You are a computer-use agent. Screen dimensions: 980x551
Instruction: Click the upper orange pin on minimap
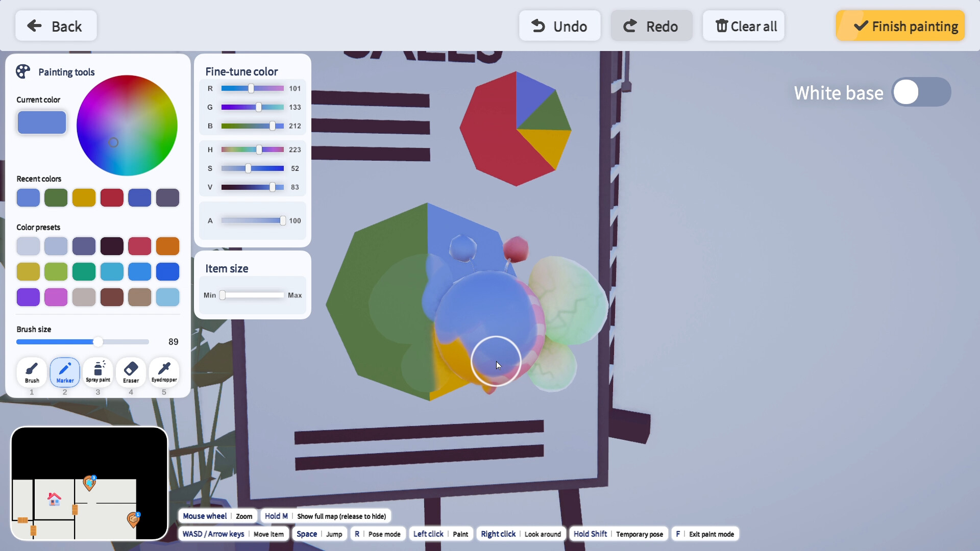tap(89, 483)
